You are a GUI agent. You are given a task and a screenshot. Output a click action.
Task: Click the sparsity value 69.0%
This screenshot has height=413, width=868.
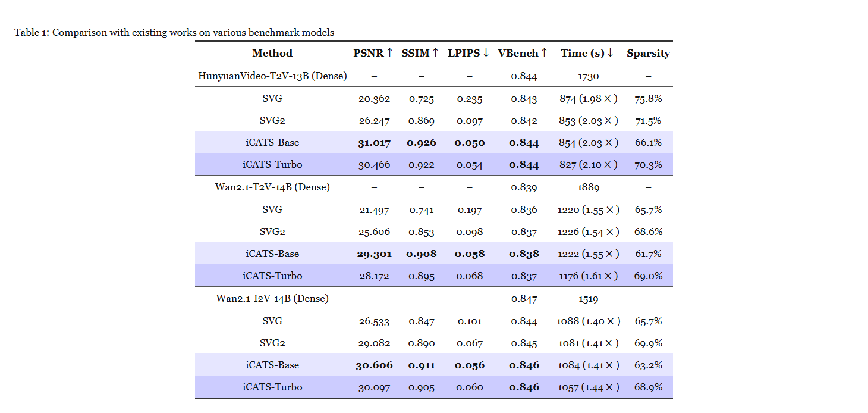tap(648, 276)
